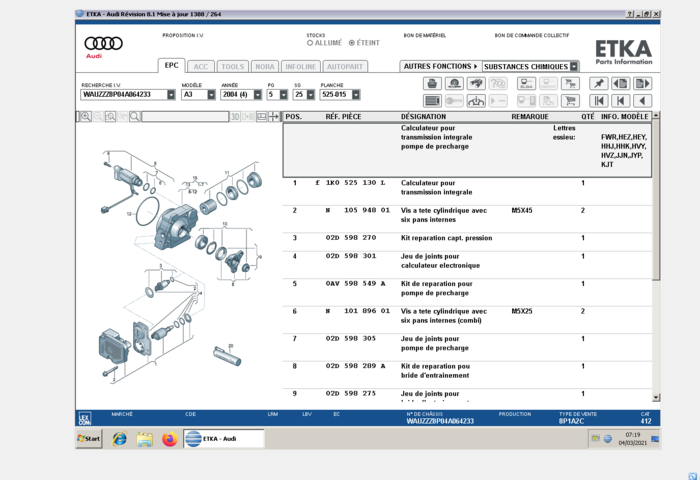Zoom in on the parts illustration
This screenshot has height=480, width=700.
pos(86,117)
